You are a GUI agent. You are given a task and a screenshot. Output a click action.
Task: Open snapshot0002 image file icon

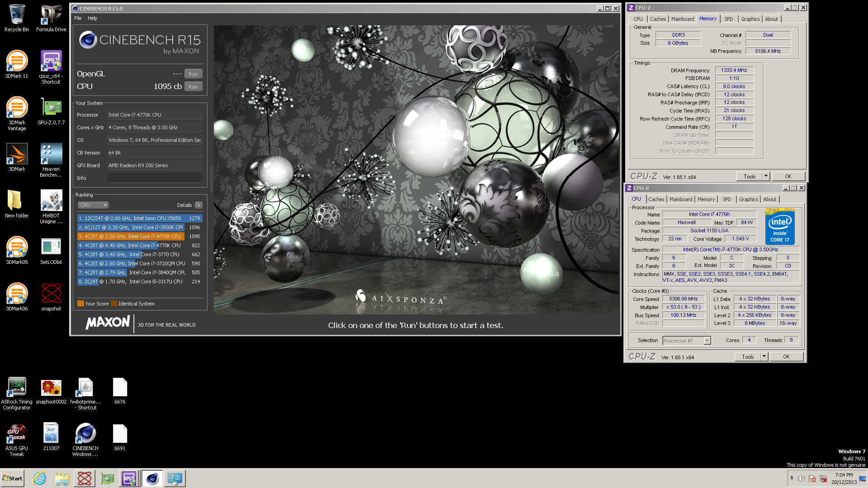[51, 390]
